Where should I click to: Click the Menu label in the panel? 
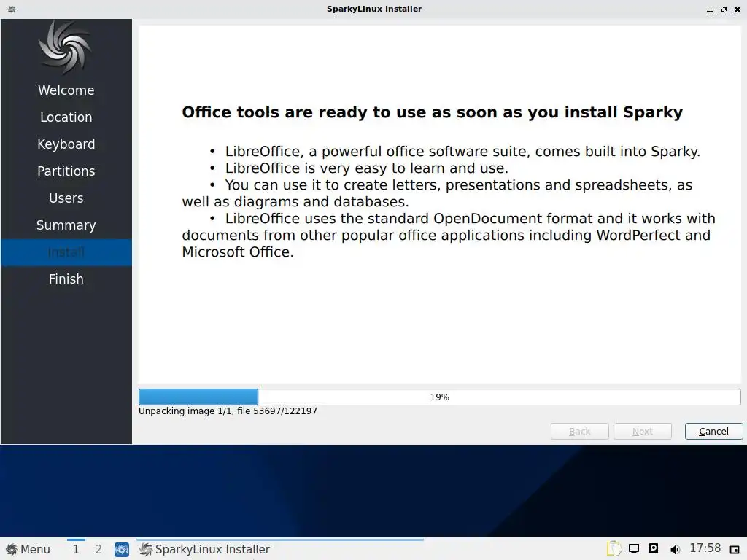pyautogui.click(x=35, y=550)
